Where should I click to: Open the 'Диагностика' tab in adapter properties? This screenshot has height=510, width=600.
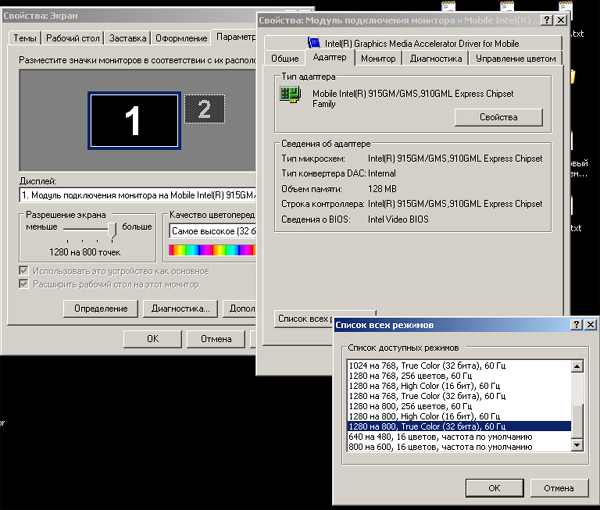[435, 59]
